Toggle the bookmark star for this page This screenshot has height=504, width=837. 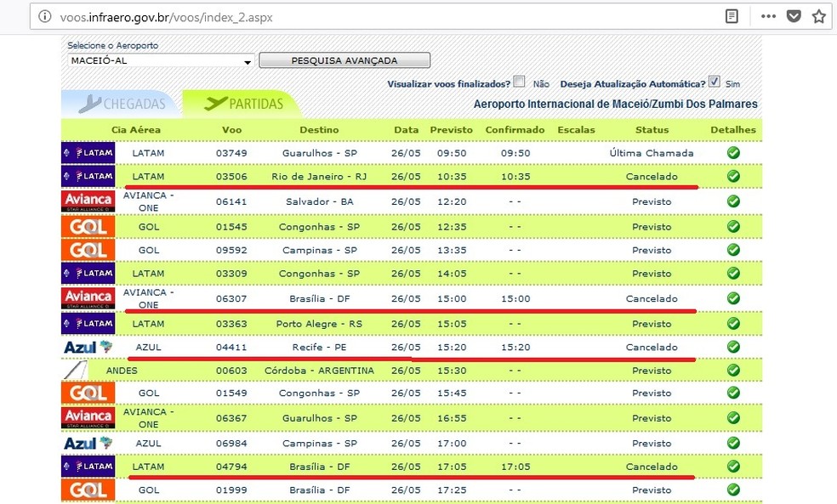pyautogui.click(x=819, y=16)
